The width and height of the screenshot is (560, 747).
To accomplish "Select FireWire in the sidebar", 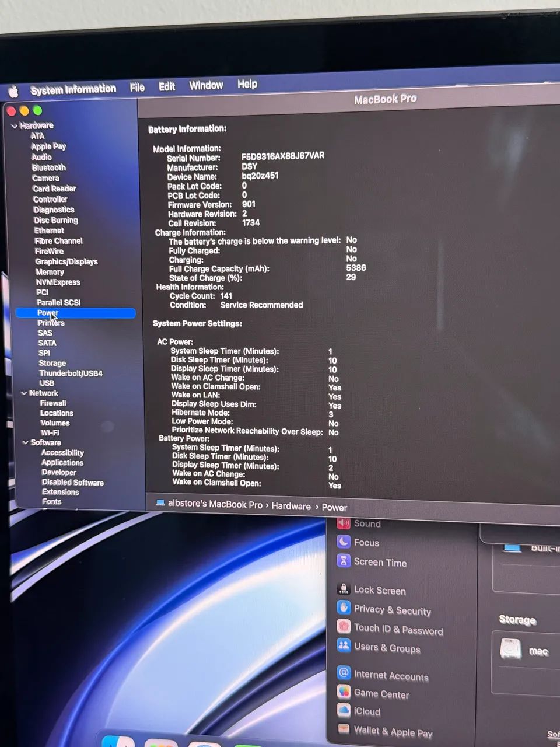I will tap(49, 251).
